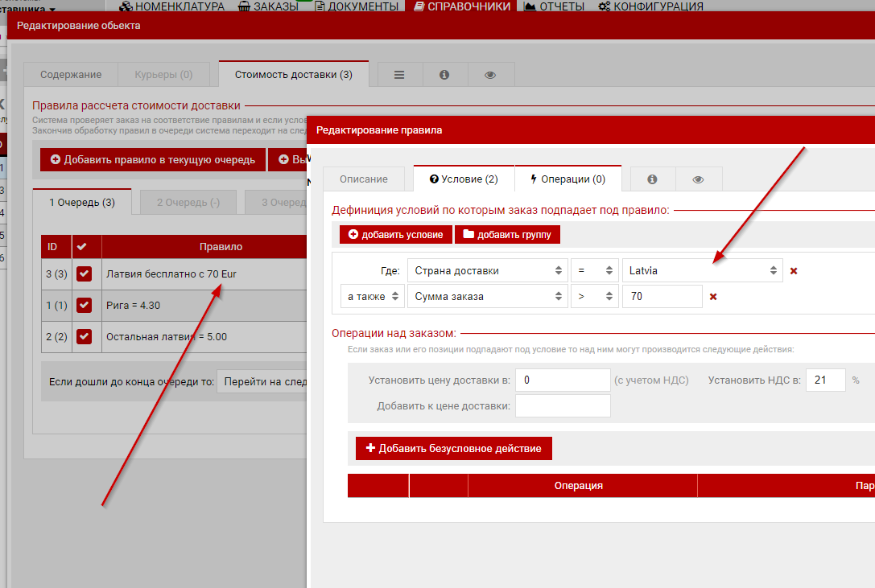Image resolution: width=875 pixels, height=588 pixels.
Task: Open СПРАВОЧНИКИ in the top menu
Action: tap(462, 6)
